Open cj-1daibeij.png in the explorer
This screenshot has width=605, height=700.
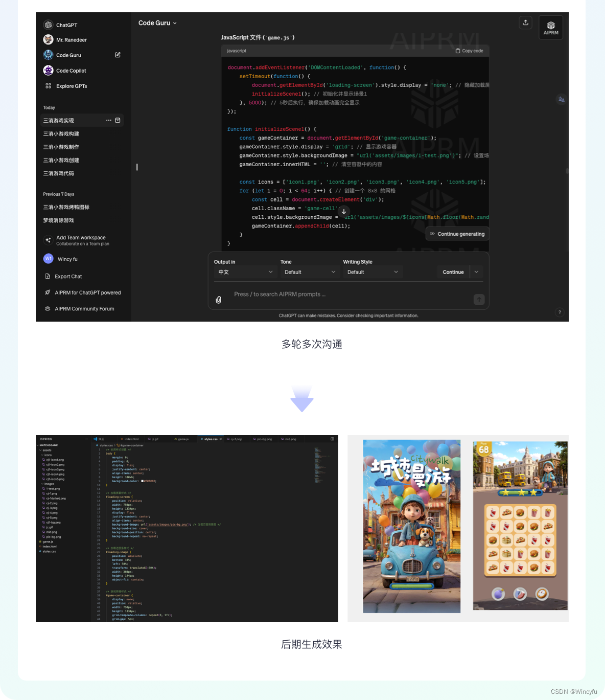(x=54, y=499)
